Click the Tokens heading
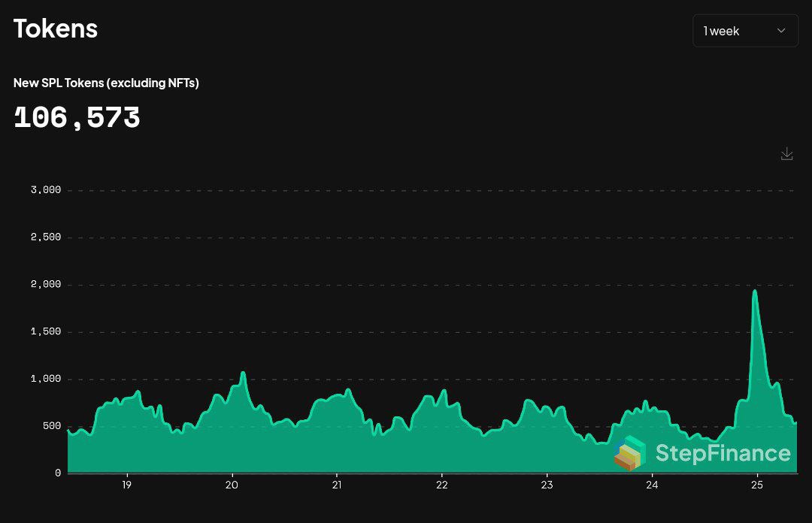This screenshot has height=523, width=812. click(x=56, y=29)
